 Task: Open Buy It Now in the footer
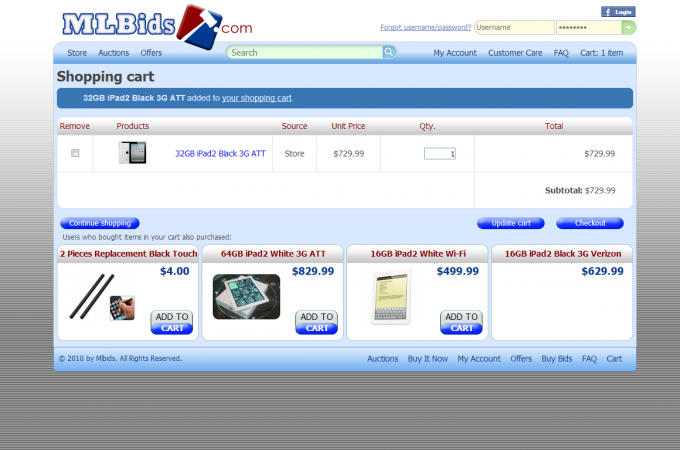[x=428, y=359]
